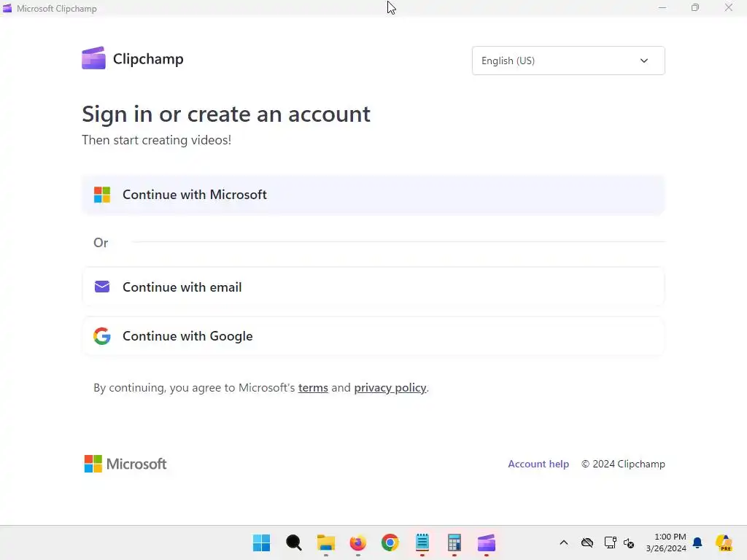This screenshot has height=560, width=747.
Task: Choose Continue with email
Action: pyautogui.click(x=373, y=287)
